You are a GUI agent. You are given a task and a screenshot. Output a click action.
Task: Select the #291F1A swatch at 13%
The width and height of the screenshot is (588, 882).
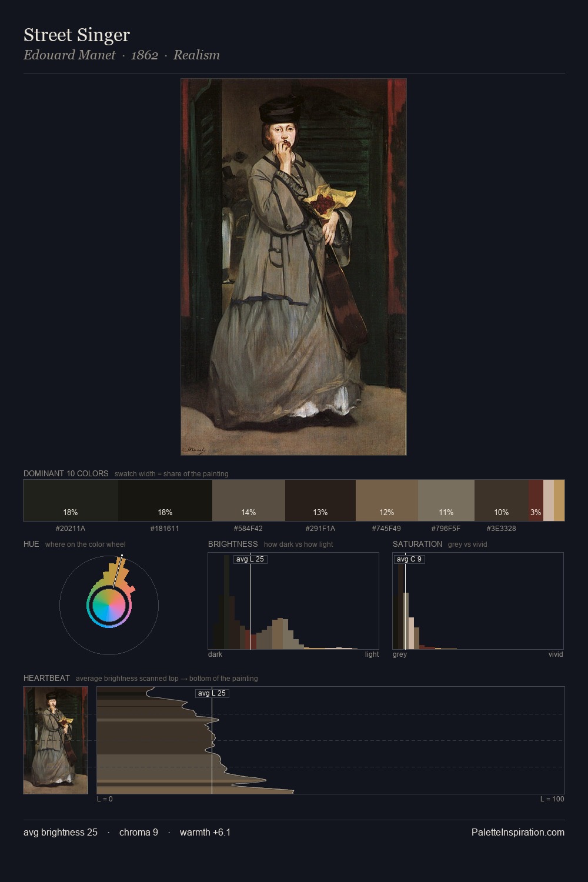pos(320,500)
